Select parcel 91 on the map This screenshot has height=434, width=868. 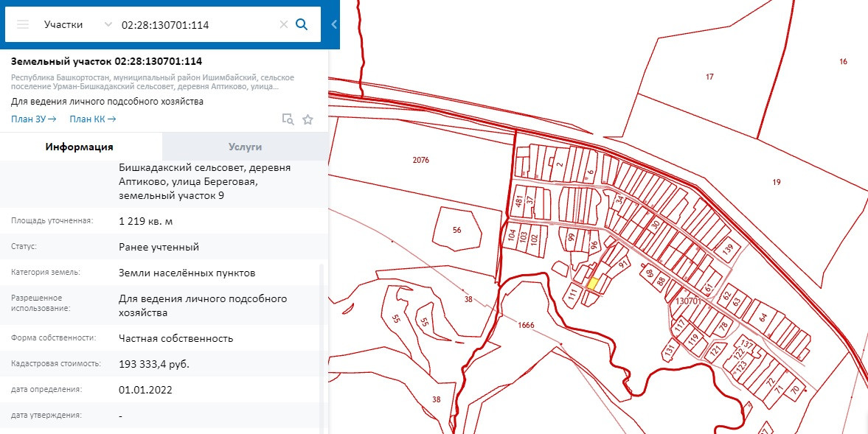pyautogui.click(x=622, y=265)
